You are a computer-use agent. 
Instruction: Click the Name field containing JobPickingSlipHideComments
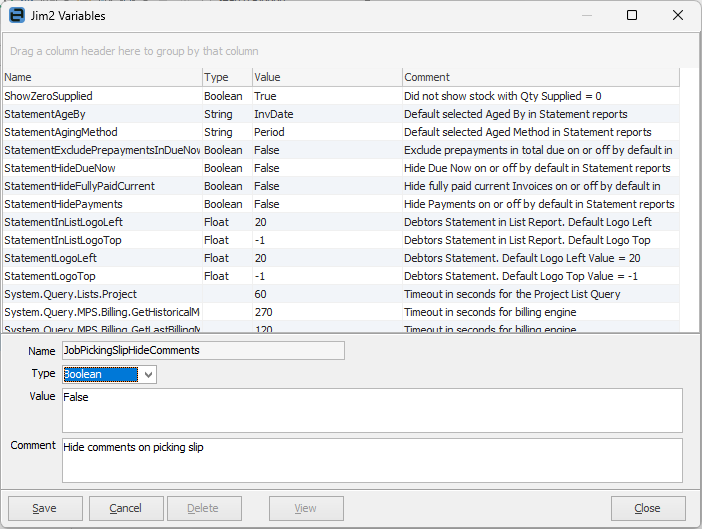click(203, 350)
